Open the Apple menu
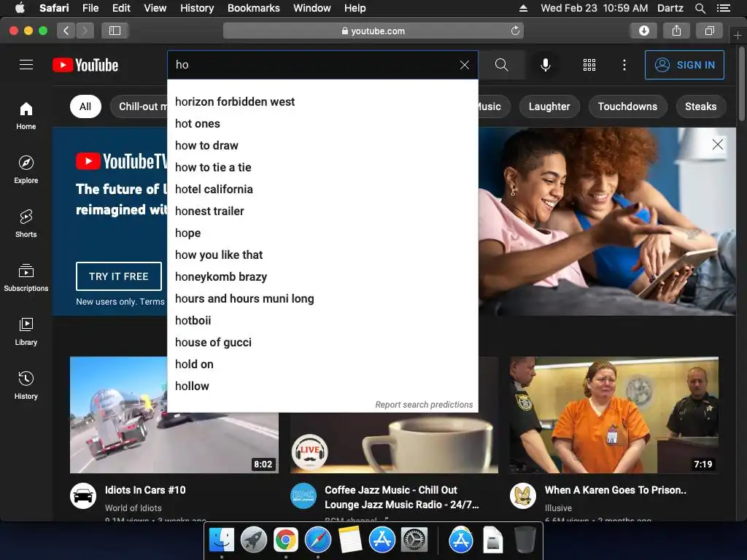Viewport: 747px width, 560px height. pos(20,8)
